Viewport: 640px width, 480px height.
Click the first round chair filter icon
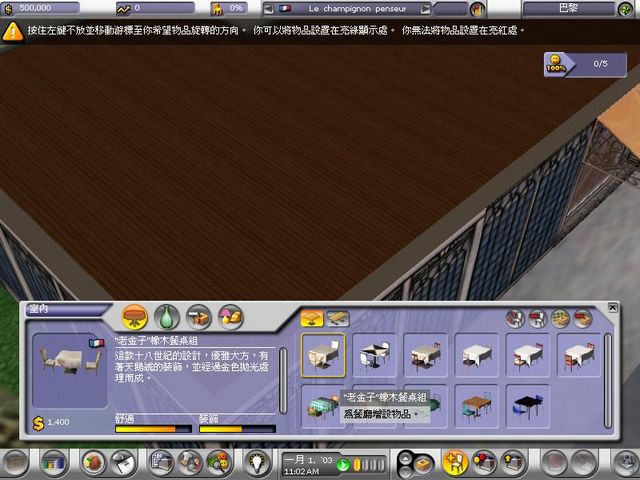pos(515,318)
